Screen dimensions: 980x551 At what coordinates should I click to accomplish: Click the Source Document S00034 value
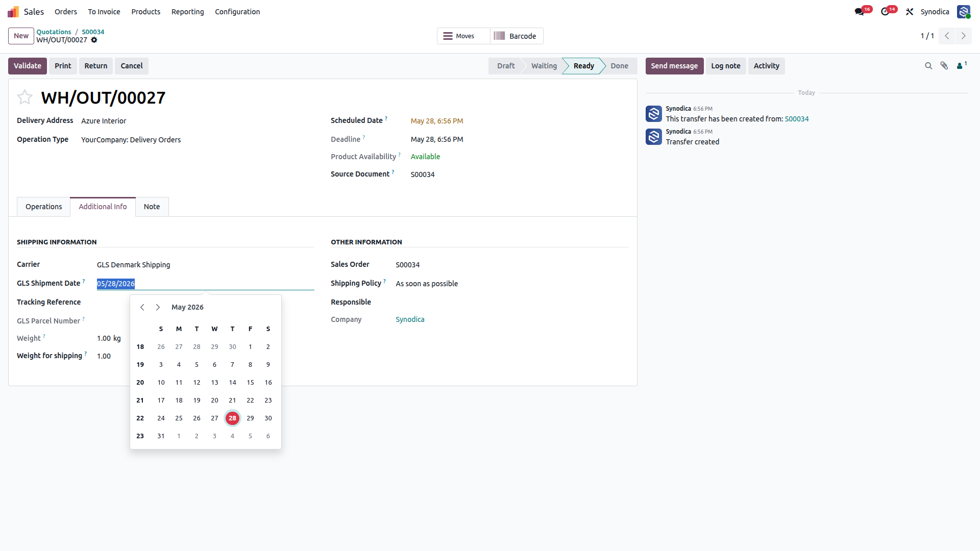(423, 174)
